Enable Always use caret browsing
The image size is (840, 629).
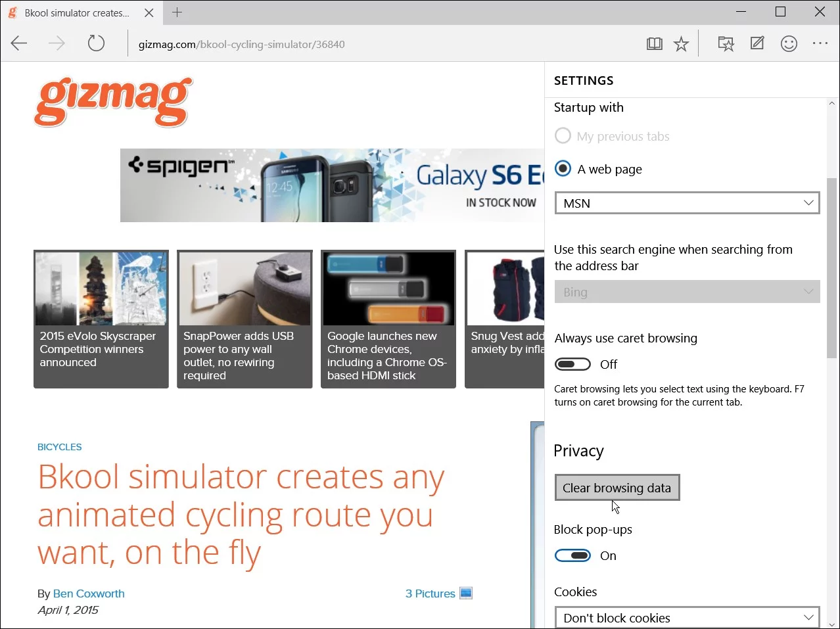tap(572, 364)
